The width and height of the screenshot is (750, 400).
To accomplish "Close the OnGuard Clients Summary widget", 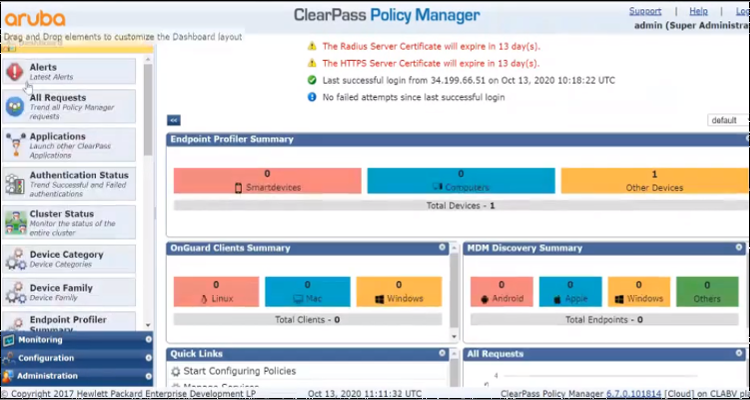I will [442, 247].
